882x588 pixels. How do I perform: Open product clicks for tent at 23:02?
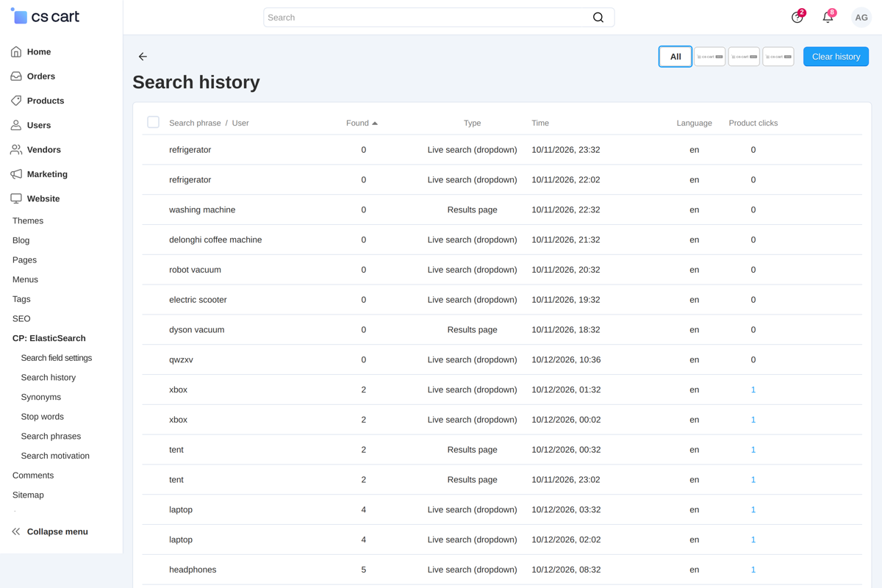753,480
